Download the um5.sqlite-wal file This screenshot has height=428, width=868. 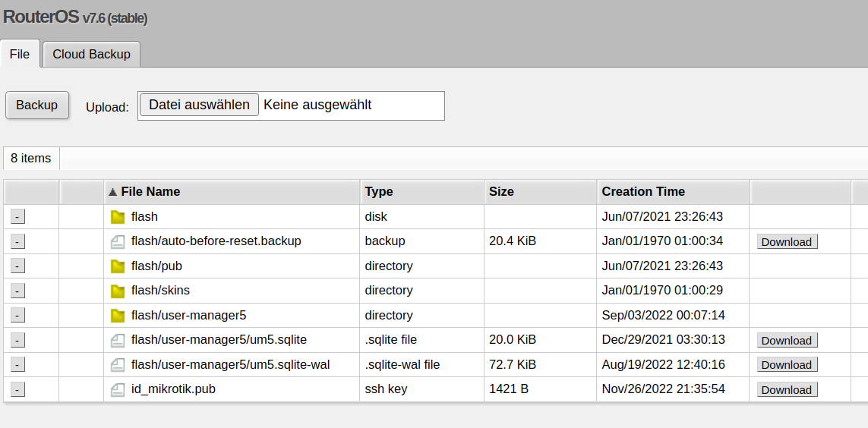click(x=787, y=365)
